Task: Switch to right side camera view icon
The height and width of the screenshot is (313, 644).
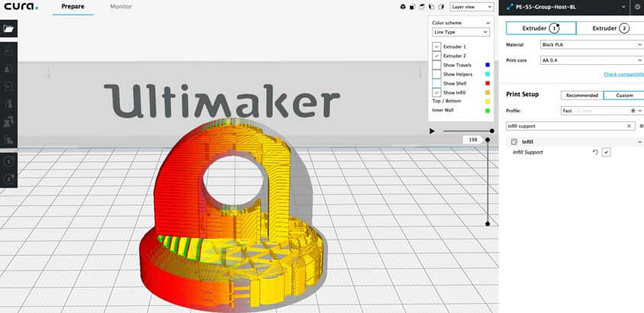Action: [x=442, y=7]
